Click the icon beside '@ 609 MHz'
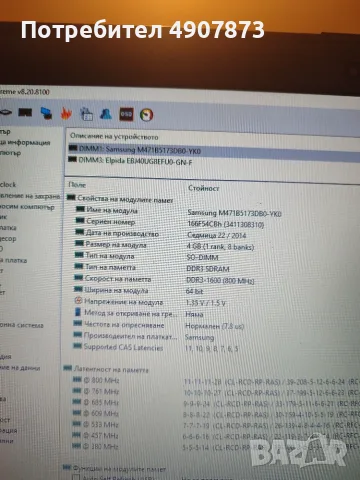The height and width of the screenshot is (480, 360). coord(77,413)
